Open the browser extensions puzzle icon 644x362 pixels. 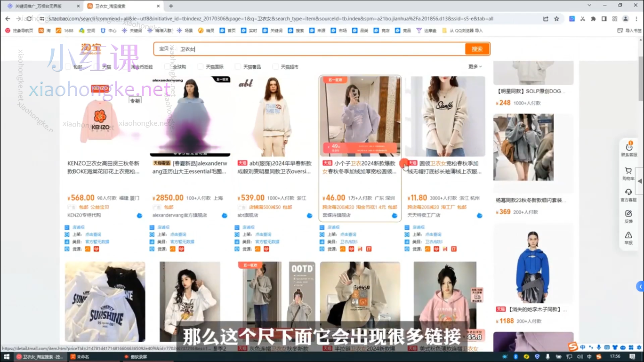[x=593, y=19]
